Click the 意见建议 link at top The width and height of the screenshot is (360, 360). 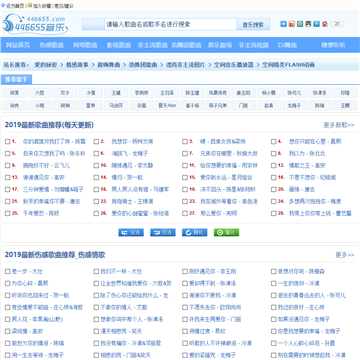[x=64, y=6]
